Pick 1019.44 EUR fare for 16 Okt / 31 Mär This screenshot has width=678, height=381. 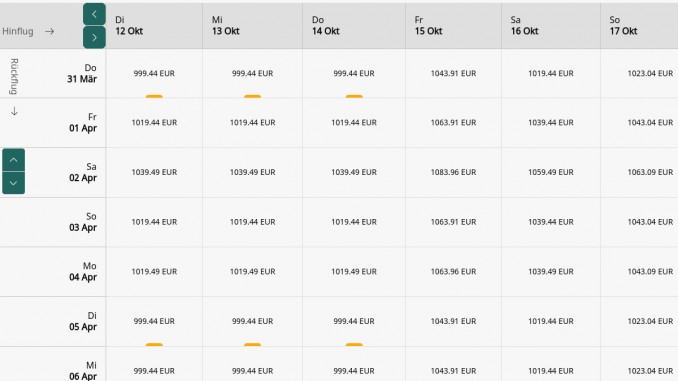click(x=551, y=74)
